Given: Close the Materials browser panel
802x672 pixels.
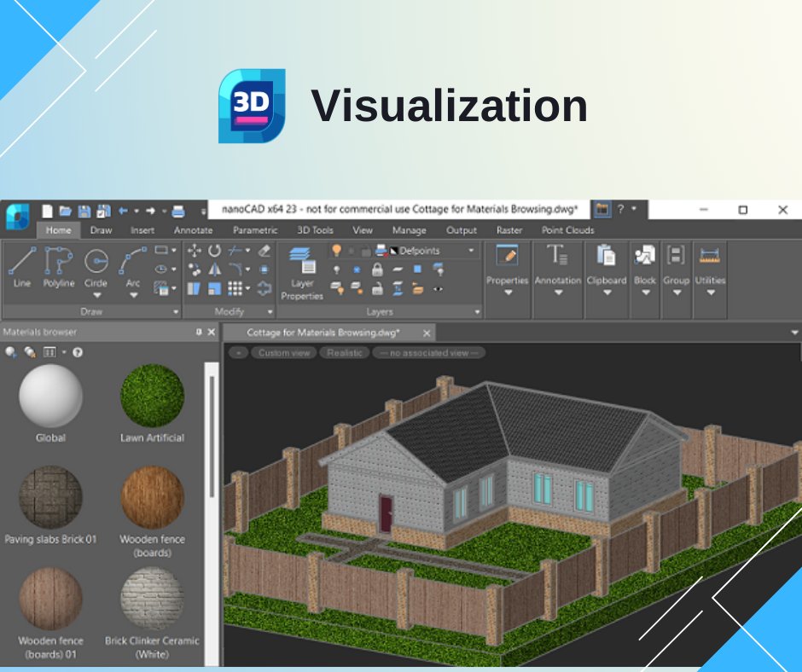Looking at the screenshot, I should click(212, 332).
